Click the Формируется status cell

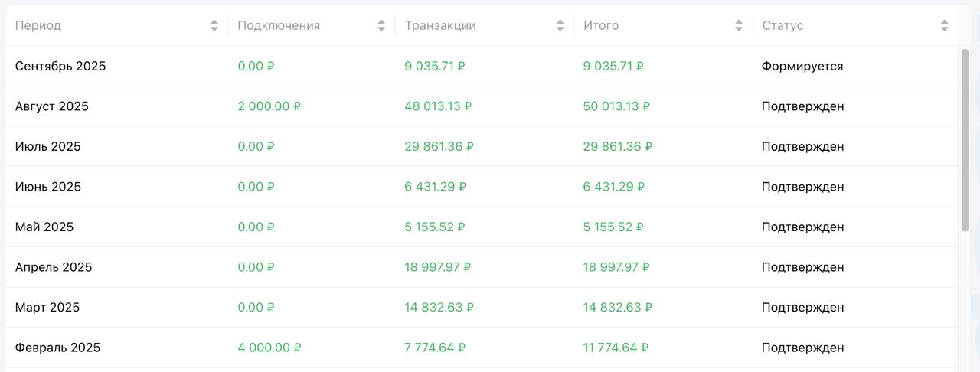pyautogui.click(x=802, y=66)
